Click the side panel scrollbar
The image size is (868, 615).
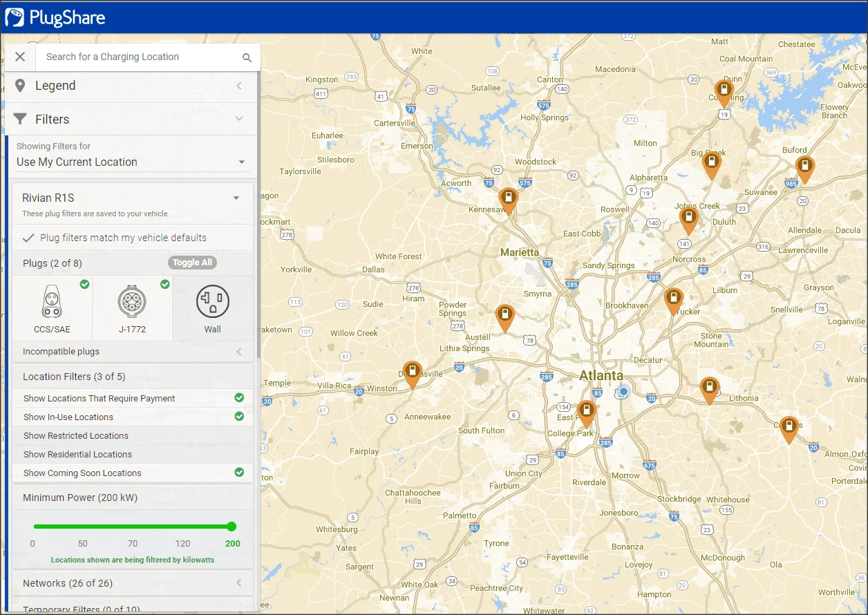(259, 214)
